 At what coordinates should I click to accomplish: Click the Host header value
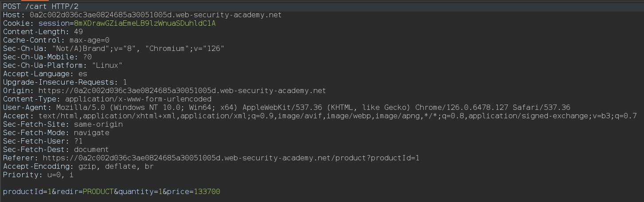coord(156,15)
